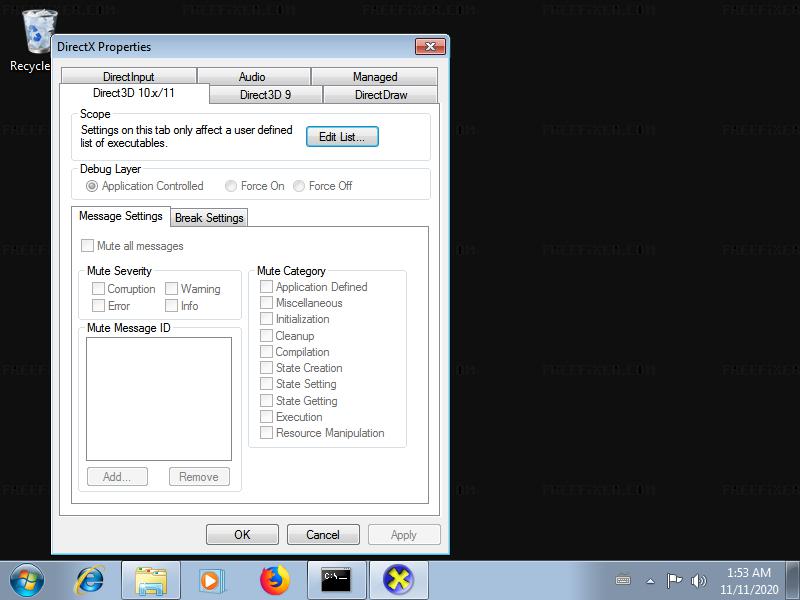Dismiss the dialog with Cancel

[x=323, y=535]
